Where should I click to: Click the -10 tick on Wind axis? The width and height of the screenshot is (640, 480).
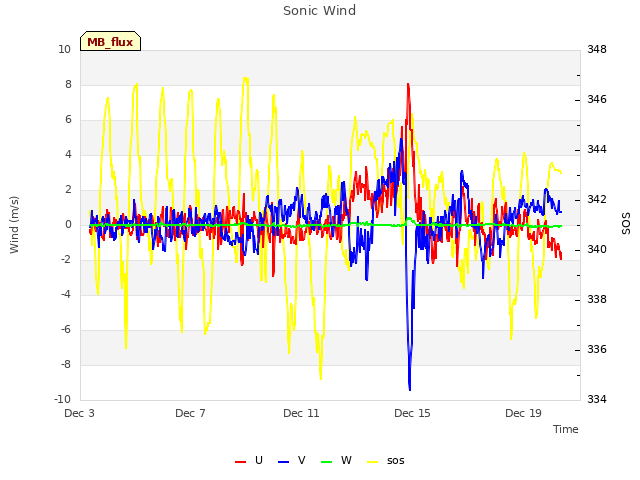62,399
